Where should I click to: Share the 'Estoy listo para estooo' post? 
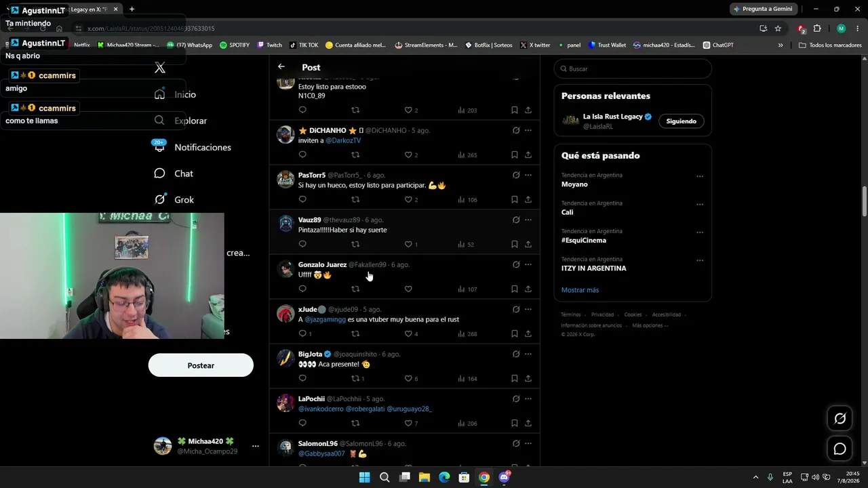[528, 110]
